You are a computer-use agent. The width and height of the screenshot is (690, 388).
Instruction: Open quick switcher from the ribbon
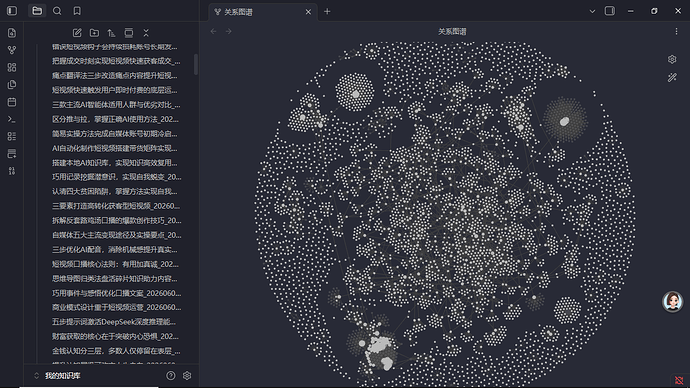(12, 33)
